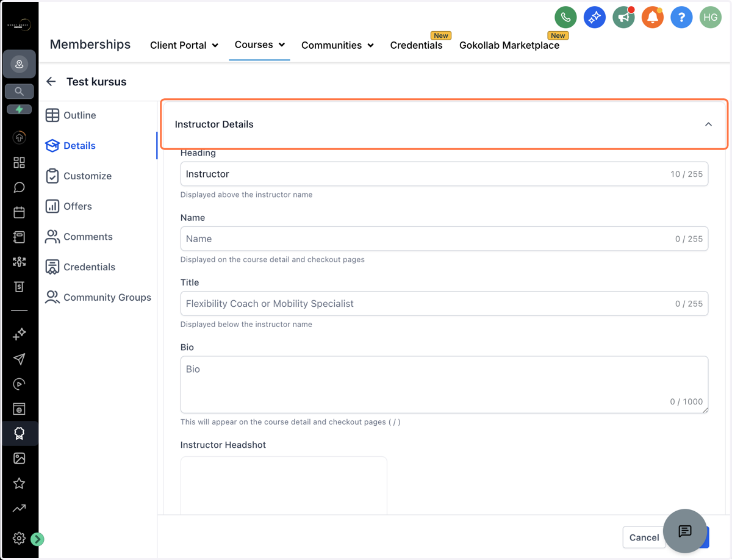Open the Community Groups section
This screenshot has width=732, height=560.
(x=99, y=297)
